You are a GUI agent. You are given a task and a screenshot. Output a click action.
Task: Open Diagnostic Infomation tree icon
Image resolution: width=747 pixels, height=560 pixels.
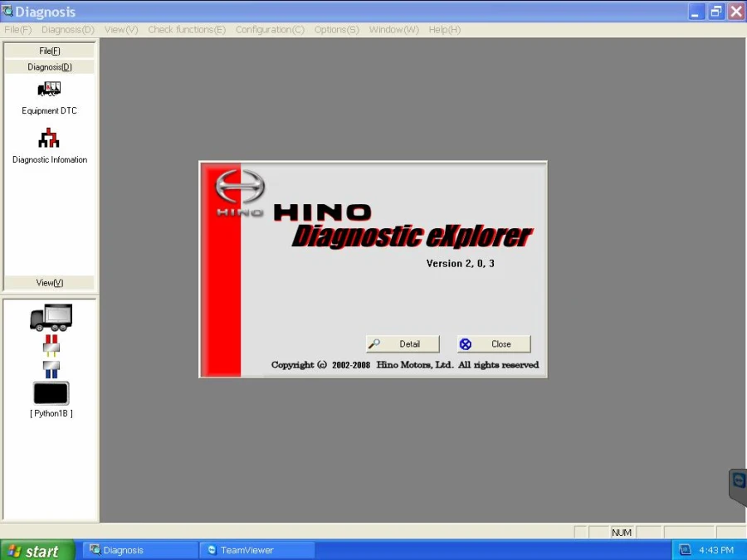(49, 138)
